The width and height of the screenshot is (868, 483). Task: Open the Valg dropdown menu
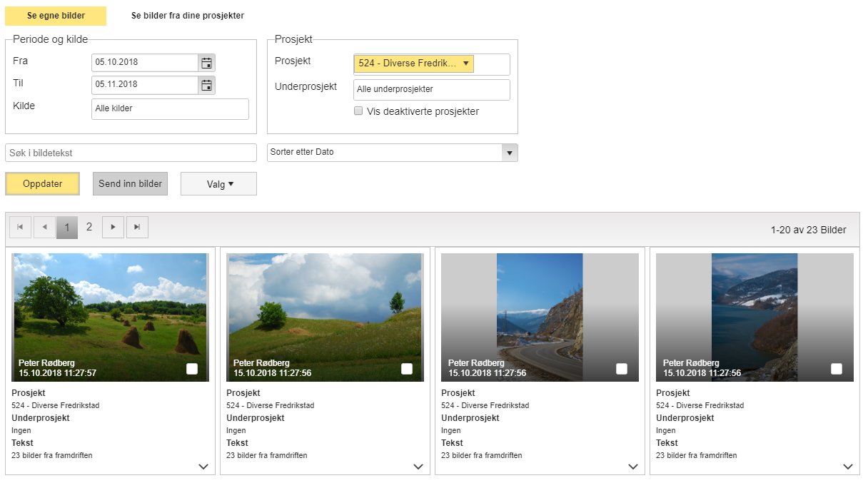218,184
